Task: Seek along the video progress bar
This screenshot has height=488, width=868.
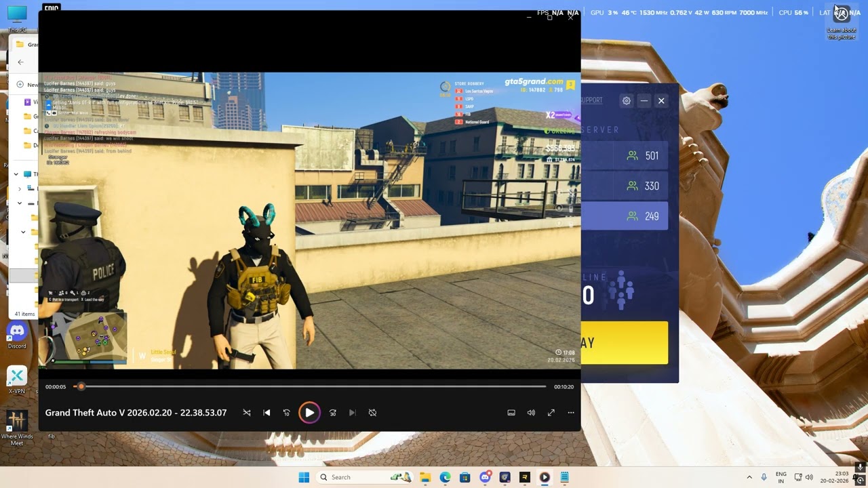Action: pyautogui.click(x=310, y=386)
